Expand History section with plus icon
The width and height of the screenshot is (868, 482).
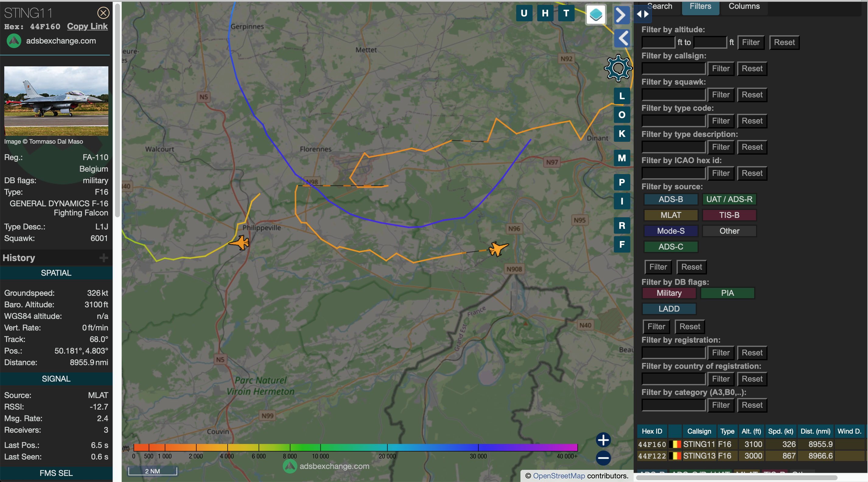click(103, 258)
